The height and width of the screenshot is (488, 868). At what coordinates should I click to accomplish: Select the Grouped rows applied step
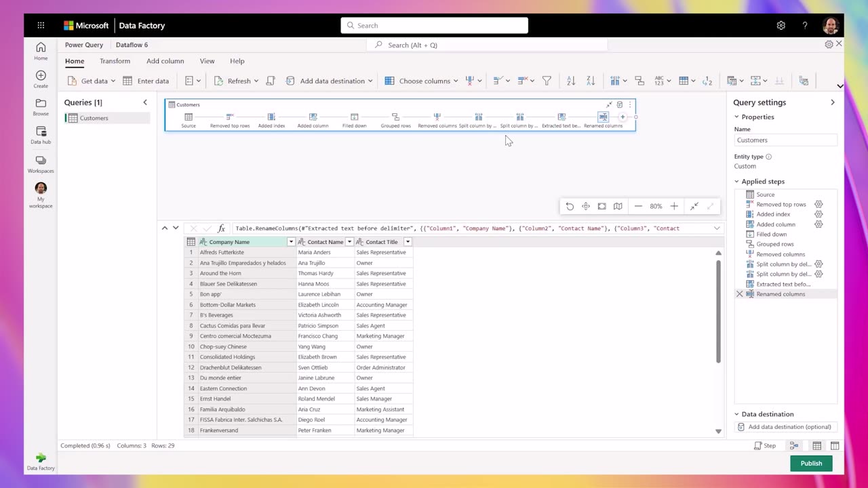click(x=775, y=244)
